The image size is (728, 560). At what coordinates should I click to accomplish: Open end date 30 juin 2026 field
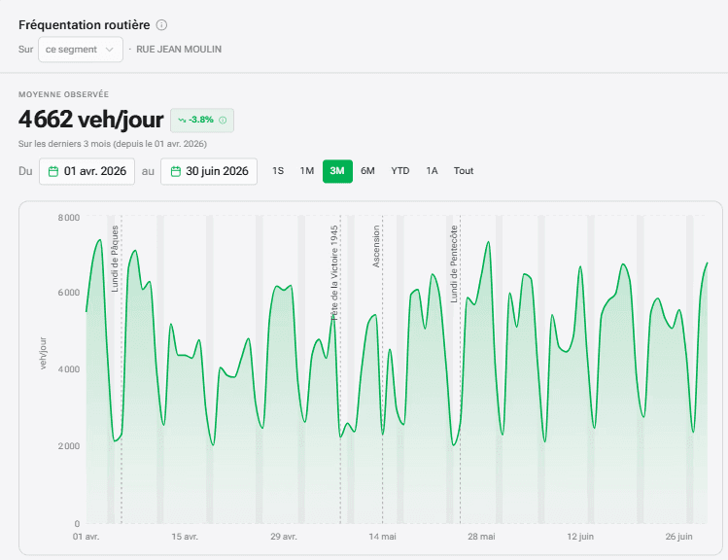point(209,171)
